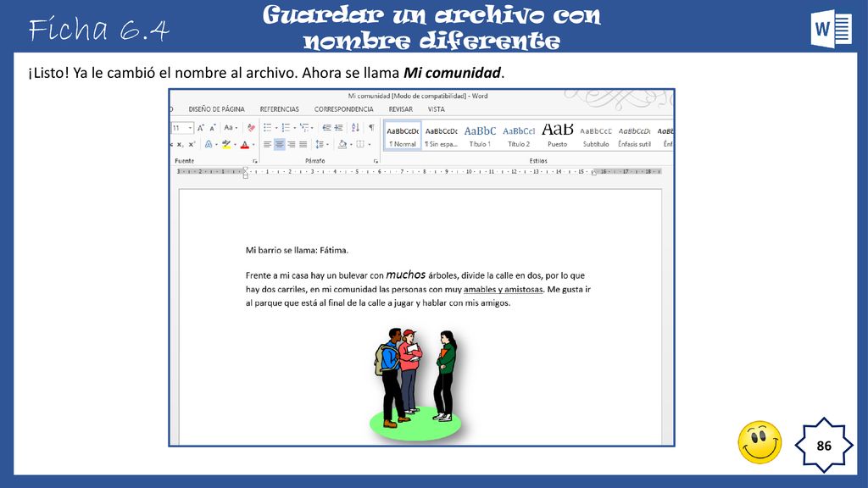
Task: Click the horizontal ruler at the 10 mark
Action: tap(468, 171)
